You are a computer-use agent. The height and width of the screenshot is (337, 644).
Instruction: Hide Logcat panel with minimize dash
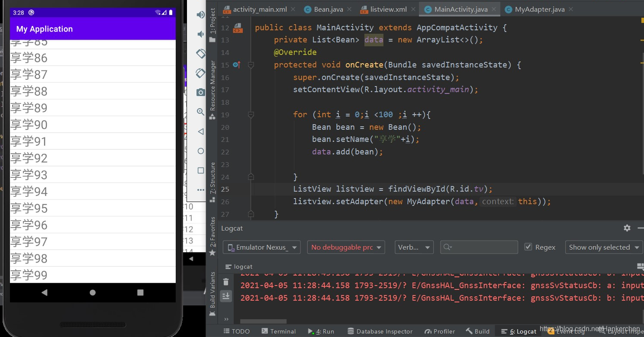click(641, 228)
